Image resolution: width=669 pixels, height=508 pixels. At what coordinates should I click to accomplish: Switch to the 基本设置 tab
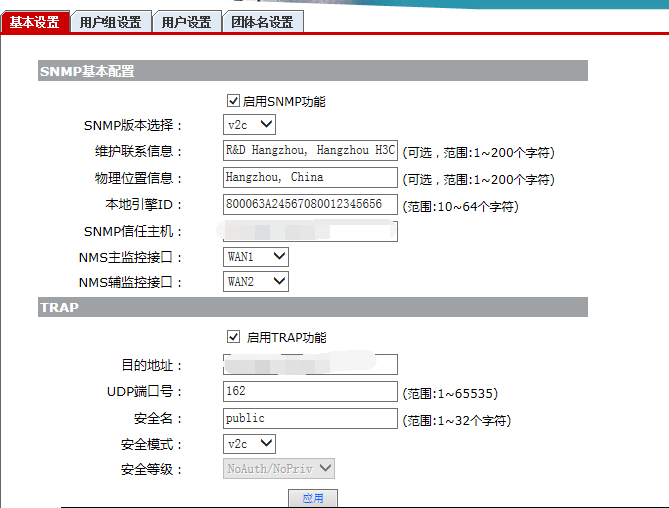point(35,22)
